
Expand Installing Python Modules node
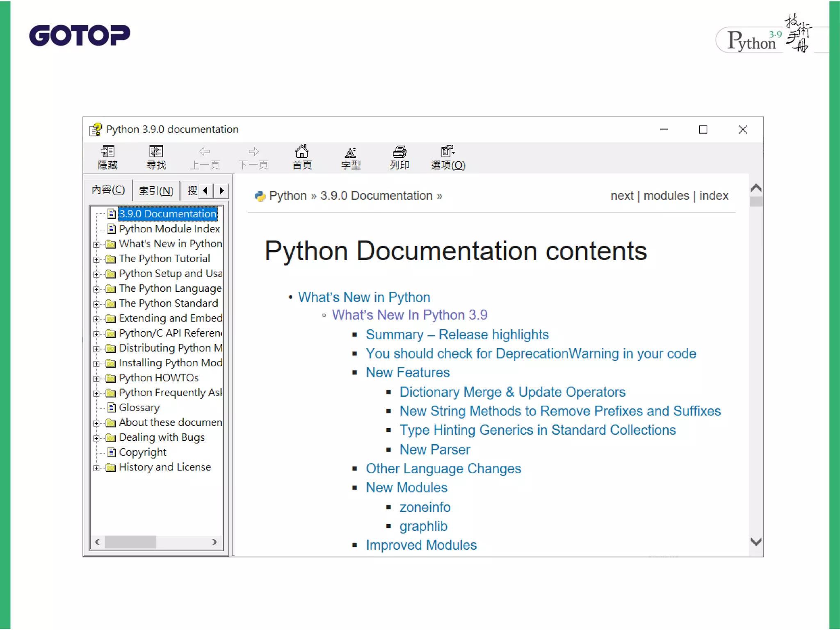96,364
